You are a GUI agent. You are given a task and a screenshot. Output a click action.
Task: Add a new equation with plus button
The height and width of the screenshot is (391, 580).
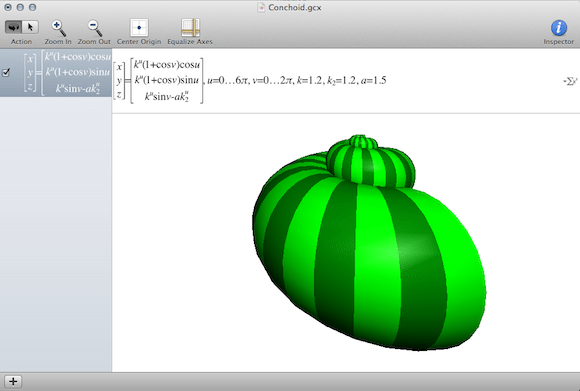pyautogui.click(x=13, y=381)
